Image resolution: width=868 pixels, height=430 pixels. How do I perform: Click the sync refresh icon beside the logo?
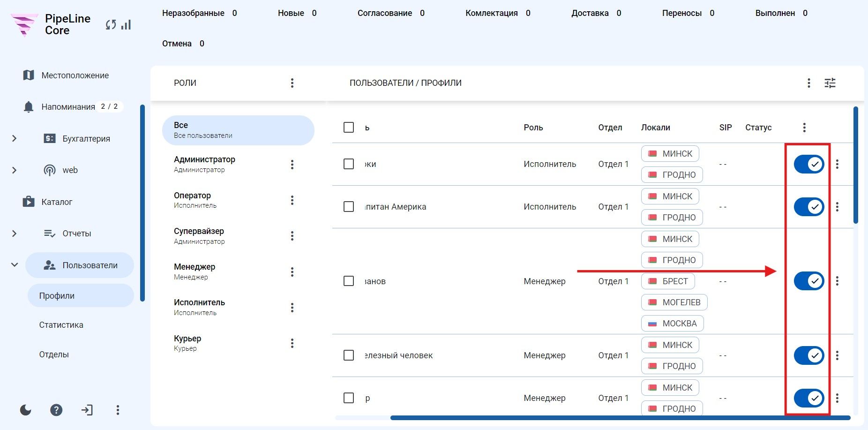111,25
